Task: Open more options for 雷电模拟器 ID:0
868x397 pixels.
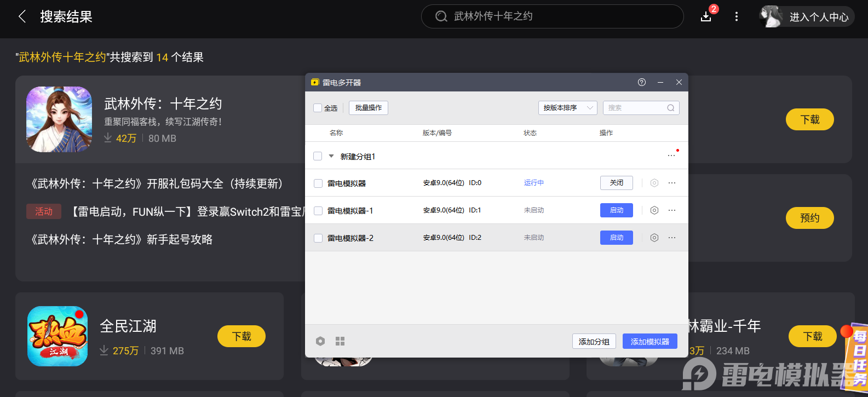Action: (x=672, y=183)
